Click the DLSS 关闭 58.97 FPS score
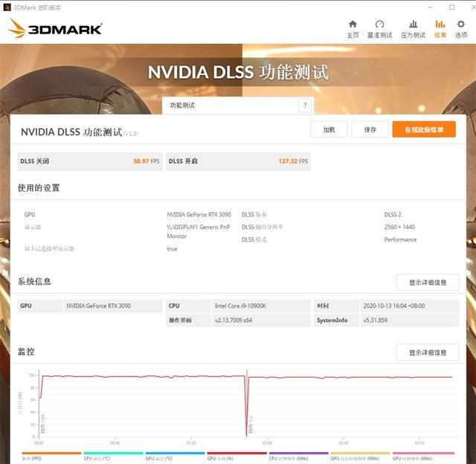 (90, 161)
